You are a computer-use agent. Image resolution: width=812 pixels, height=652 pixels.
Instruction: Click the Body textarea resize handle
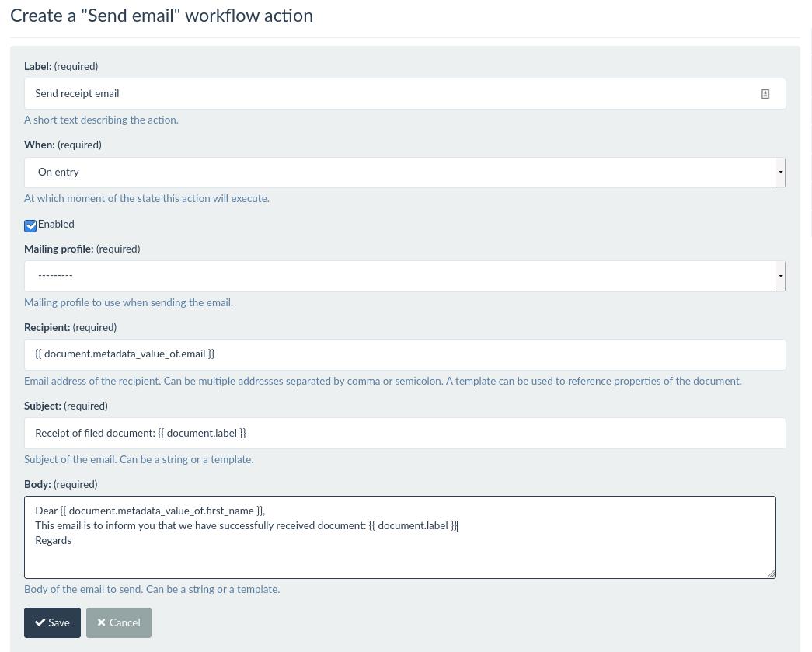tap(771, 574)
